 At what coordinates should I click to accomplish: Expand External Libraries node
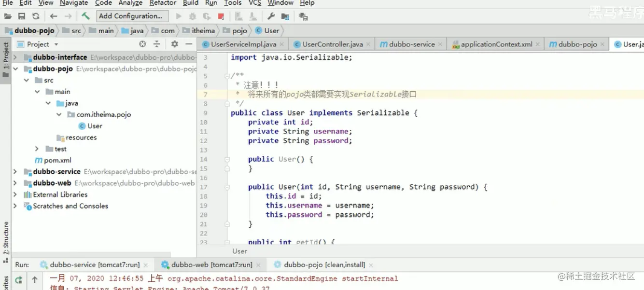(15, 194)
